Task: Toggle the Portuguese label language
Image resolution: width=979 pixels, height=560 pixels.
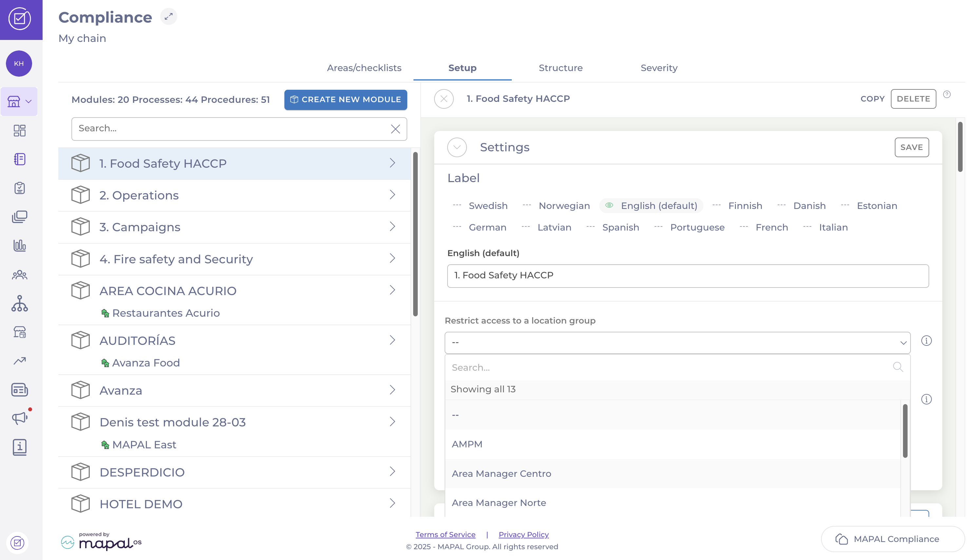Action: [689, 227]
